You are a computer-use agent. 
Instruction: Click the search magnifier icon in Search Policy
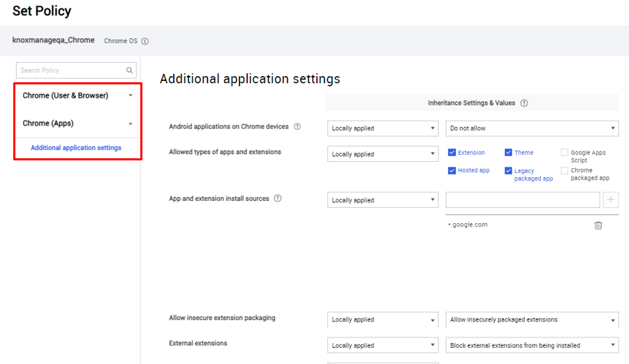129,70
